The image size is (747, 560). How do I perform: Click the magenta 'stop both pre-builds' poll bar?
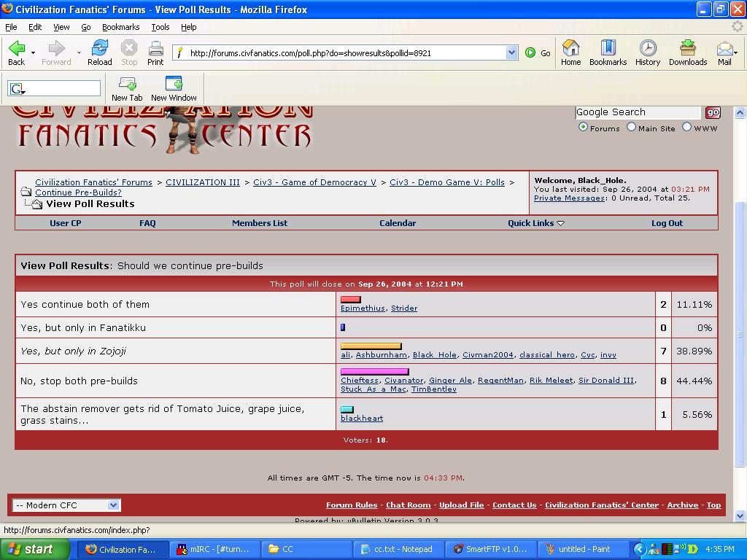click(375, 371)
